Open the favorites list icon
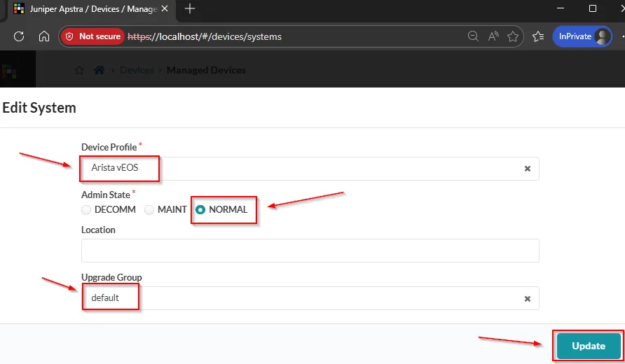625x364 pixels. tap(538, 36)
